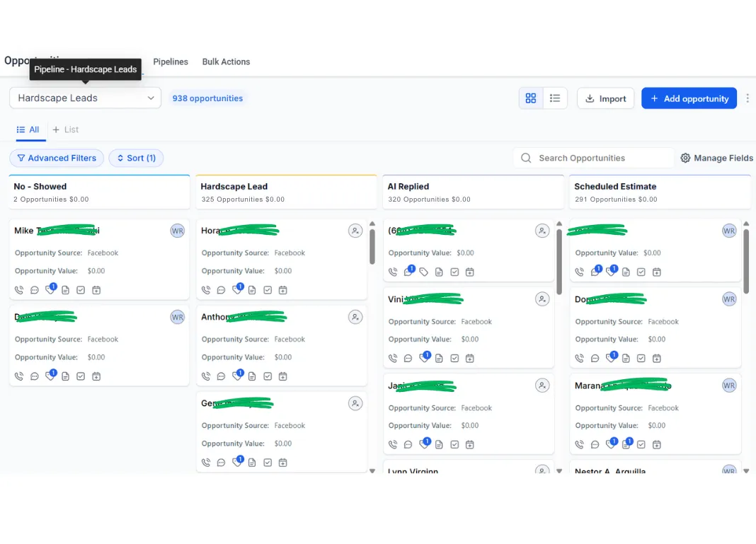Image resolution: width=756 pixels, height=544 pixels.
Task: Click unassigned owner icon on the Anthon card
Action: pos(355,317)
